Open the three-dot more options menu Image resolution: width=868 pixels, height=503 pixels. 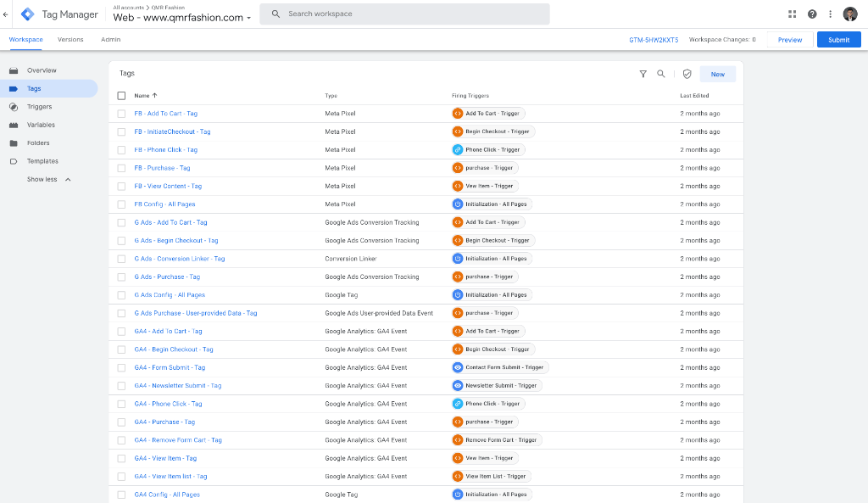tap(831, 14)
